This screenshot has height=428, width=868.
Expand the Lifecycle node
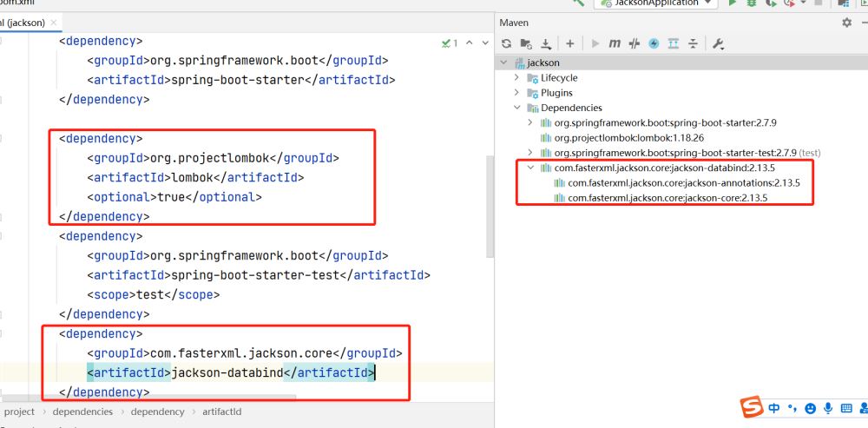click(x=516, y=77)
